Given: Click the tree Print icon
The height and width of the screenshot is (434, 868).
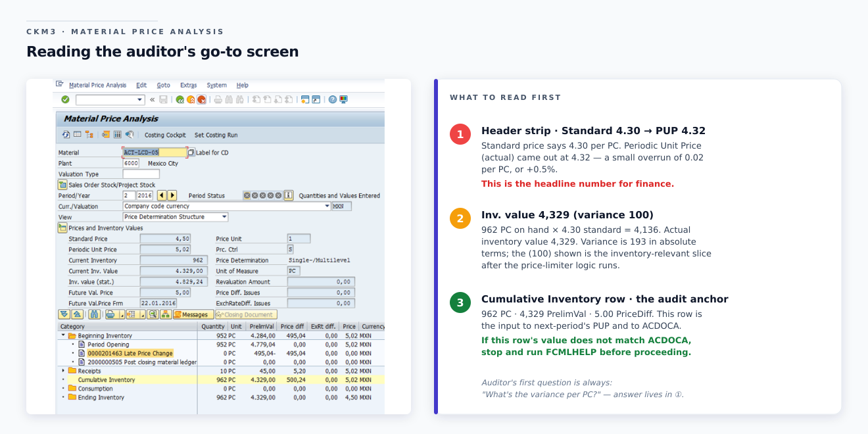Looking at the screenshot, I should click(x=110, y=314).
